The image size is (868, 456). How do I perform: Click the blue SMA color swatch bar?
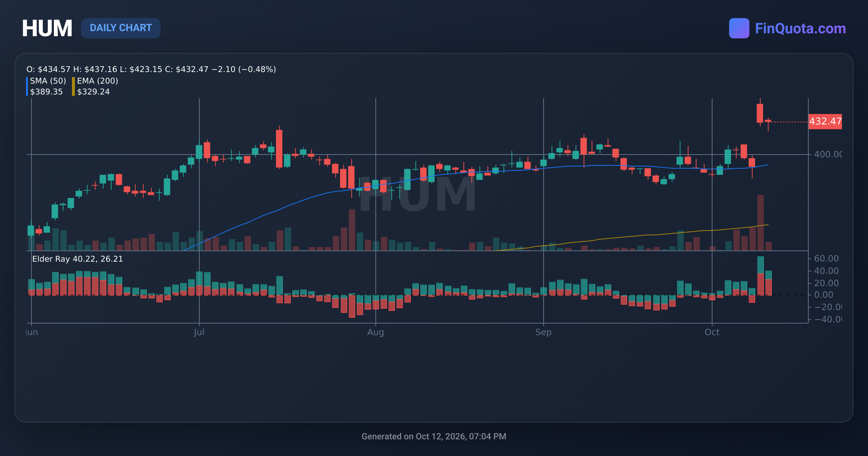(x=27, y=86)
